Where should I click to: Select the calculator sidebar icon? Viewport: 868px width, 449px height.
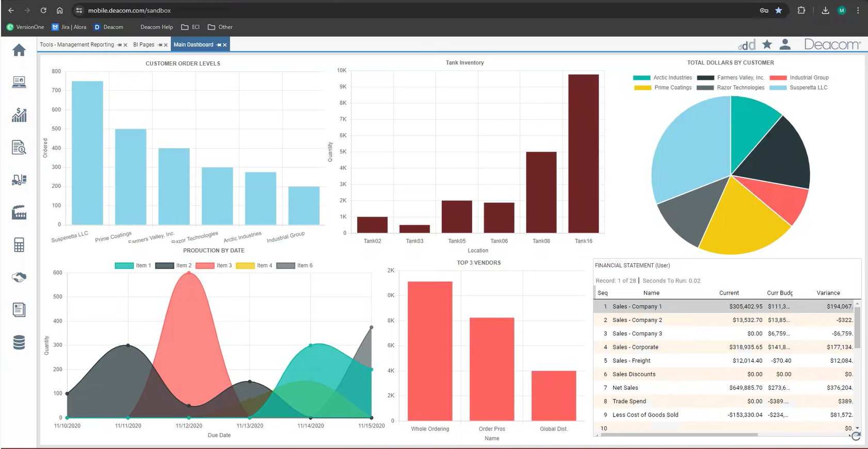[19, 245]
